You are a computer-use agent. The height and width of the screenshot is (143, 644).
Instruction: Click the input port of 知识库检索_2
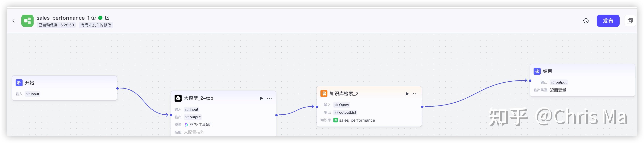[x=317, y=107]
